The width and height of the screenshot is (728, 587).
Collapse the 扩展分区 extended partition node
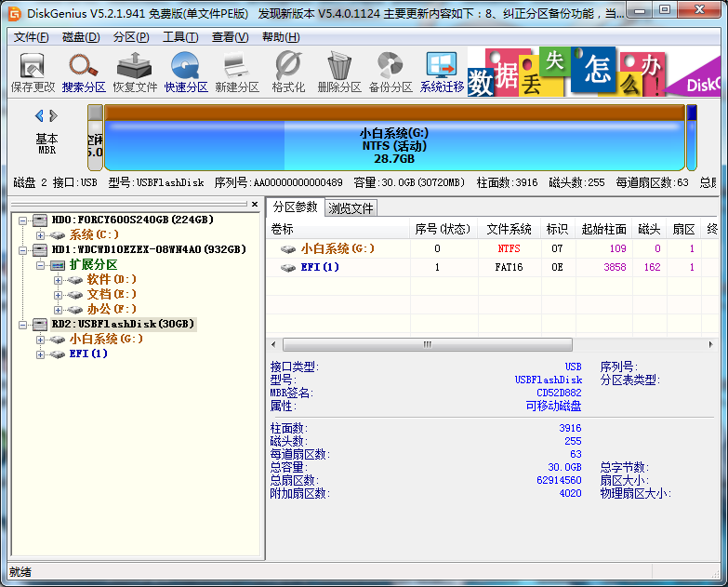coord(40,265)
